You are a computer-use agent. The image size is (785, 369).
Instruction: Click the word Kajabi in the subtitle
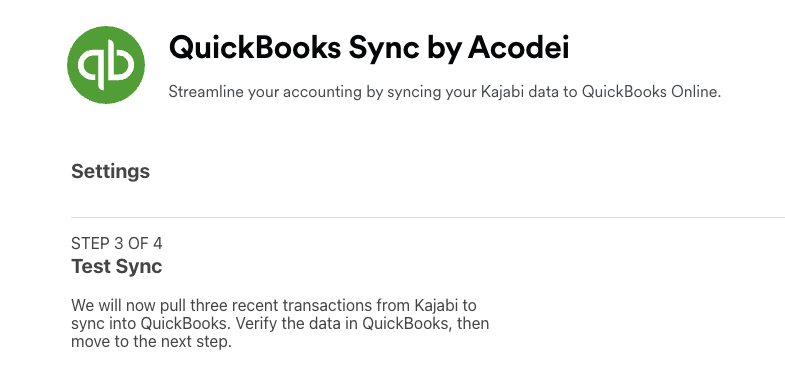coord(503,92)
